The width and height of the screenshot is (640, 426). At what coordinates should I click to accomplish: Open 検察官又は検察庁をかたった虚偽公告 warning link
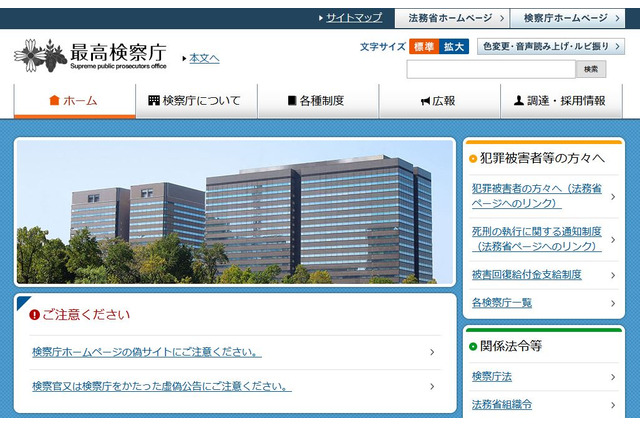pos(162,386)
